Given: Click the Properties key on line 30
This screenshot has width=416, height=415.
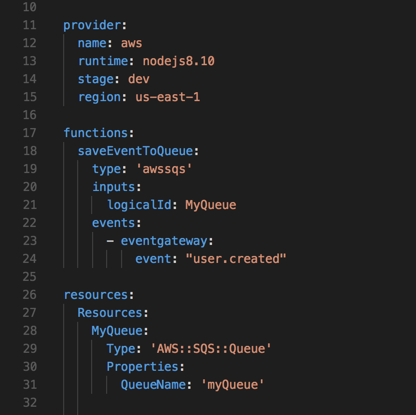Looking at the screenshot, I should [142, 367].
